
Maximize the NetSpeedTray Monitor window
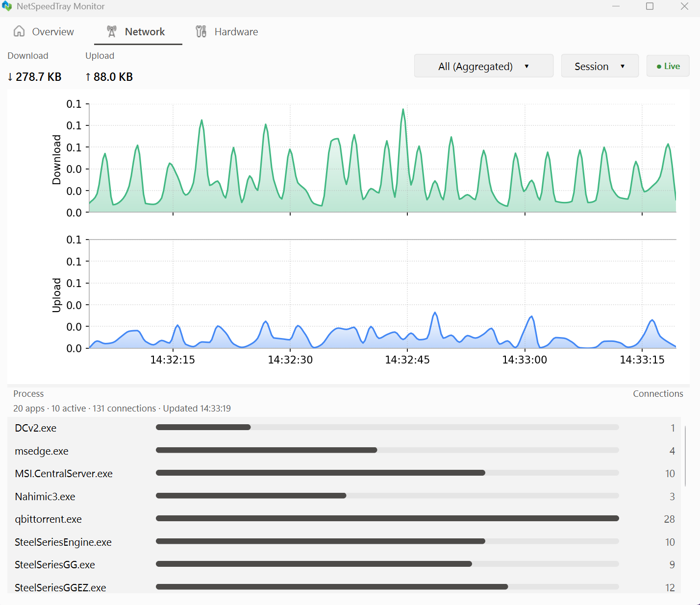(650, 6)
